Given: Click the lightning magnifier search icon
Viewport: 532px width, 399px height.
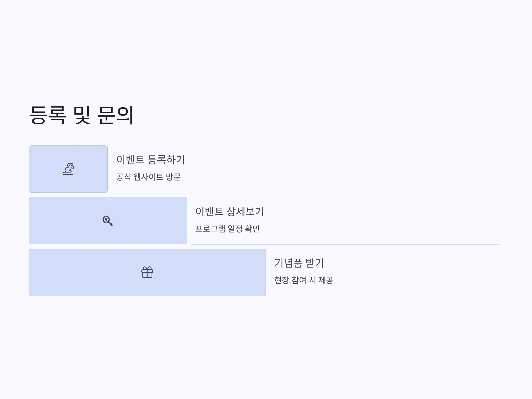Looking at the screenshot, I should 108,221.
